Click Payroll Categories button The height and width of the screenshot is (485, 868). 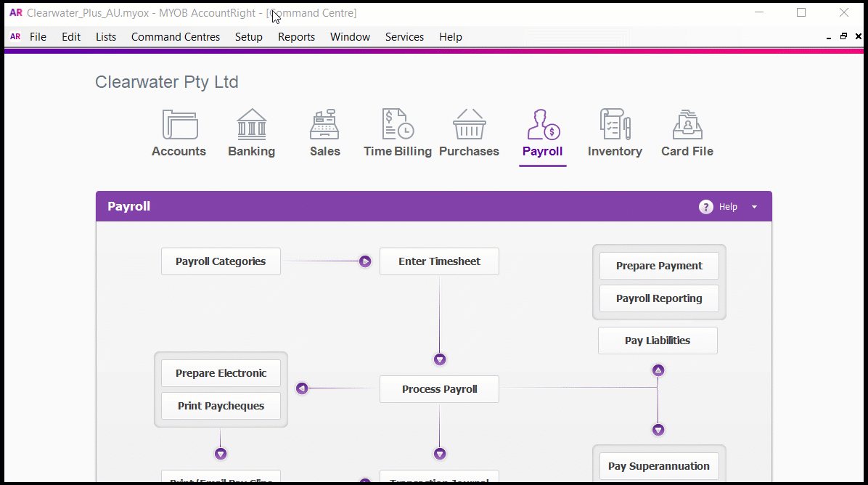pos(221,261)
